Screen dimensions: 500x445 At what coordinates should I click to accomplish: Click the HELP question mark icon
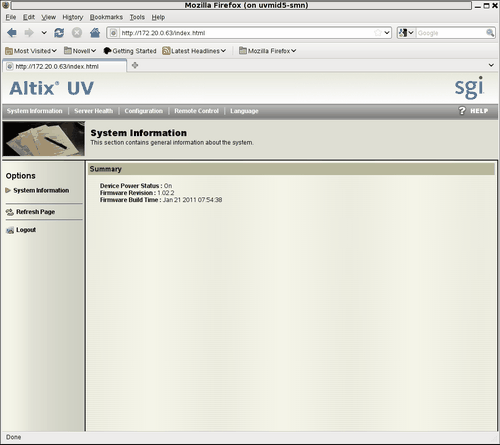[462, 111]
